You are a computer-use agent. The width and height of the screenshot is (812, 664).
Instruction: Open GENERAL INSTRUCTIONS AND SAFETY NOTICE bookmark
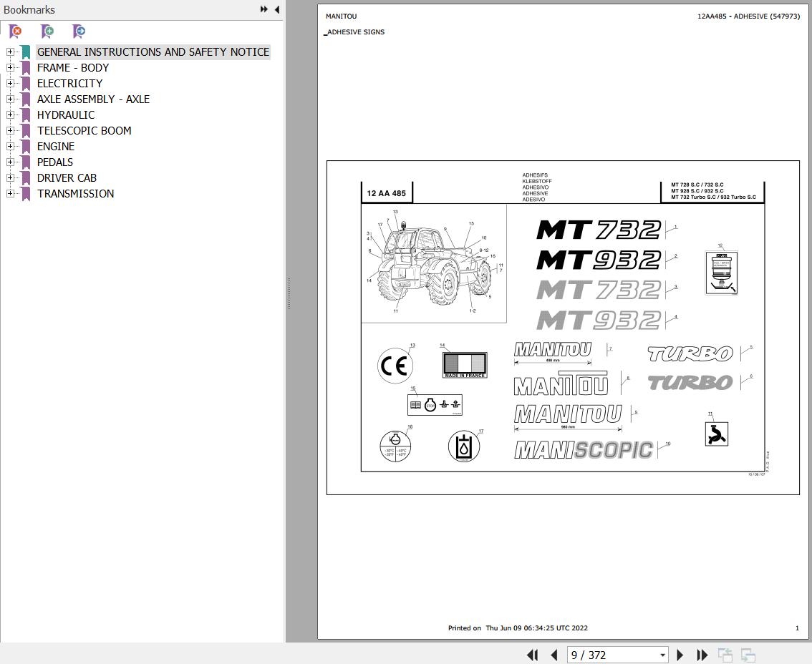click(153, 52)
